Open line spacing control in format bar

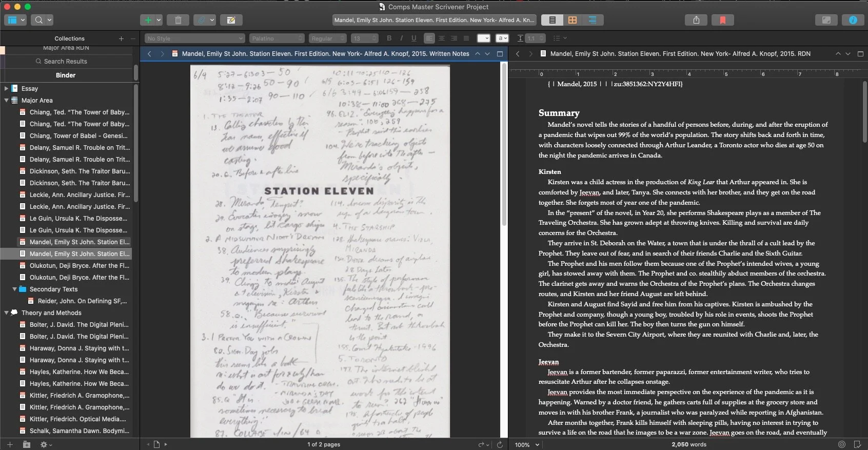(x=531, y=38)
